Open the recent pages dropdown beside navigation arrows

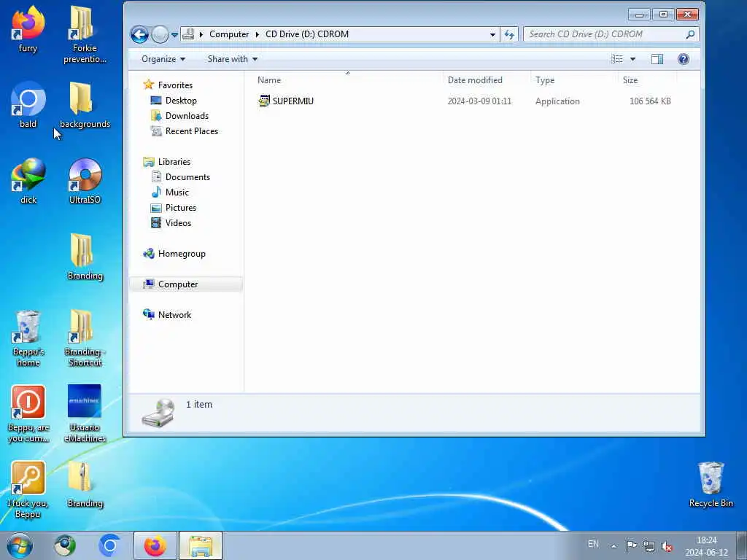pyautogui.click(x=174, y=35)
